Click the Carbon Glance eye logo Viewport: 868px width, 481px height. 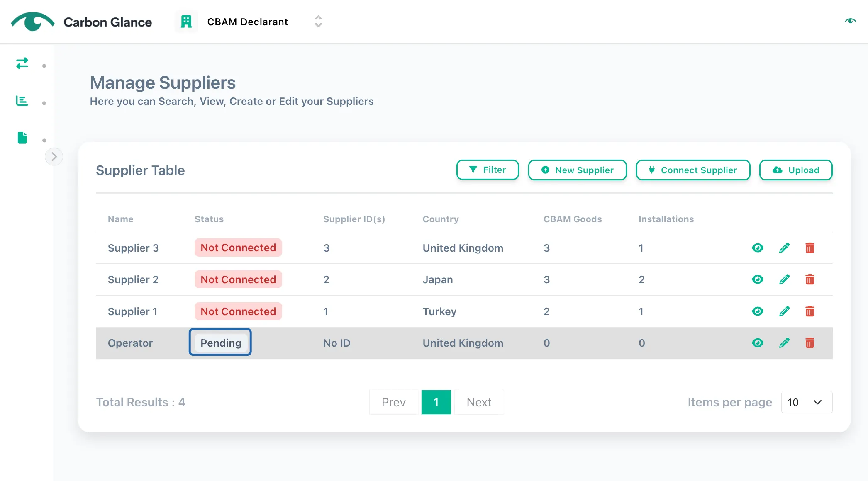[x=32, y=22]
